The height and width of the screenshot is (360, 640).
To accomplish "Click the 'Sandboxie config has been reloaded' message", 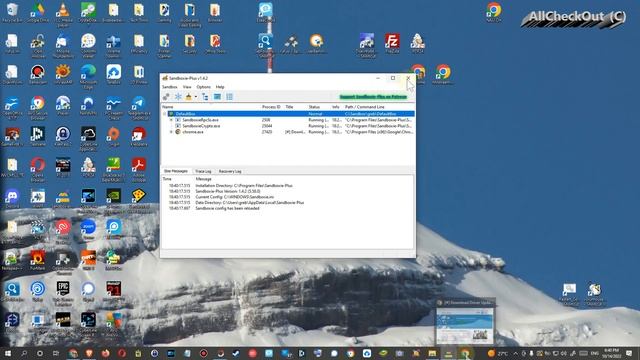I will (x=227, y=208).
